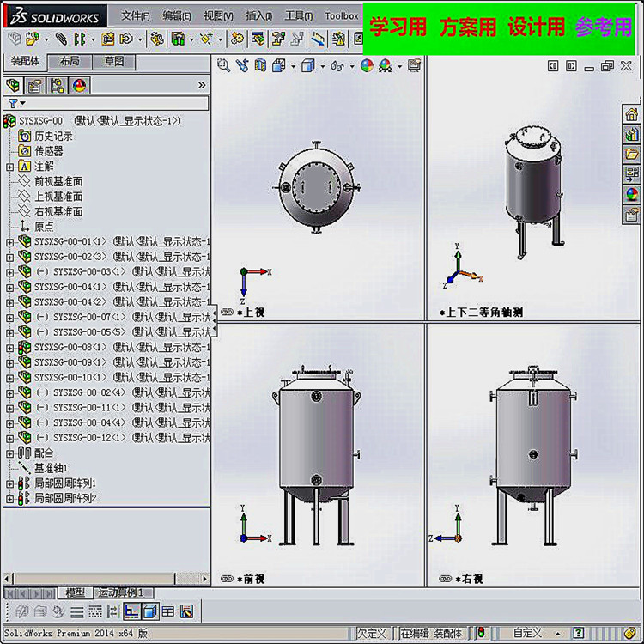Open the Design Library task pane icon
Screen dimensions: 644x644
coord(631,134)
